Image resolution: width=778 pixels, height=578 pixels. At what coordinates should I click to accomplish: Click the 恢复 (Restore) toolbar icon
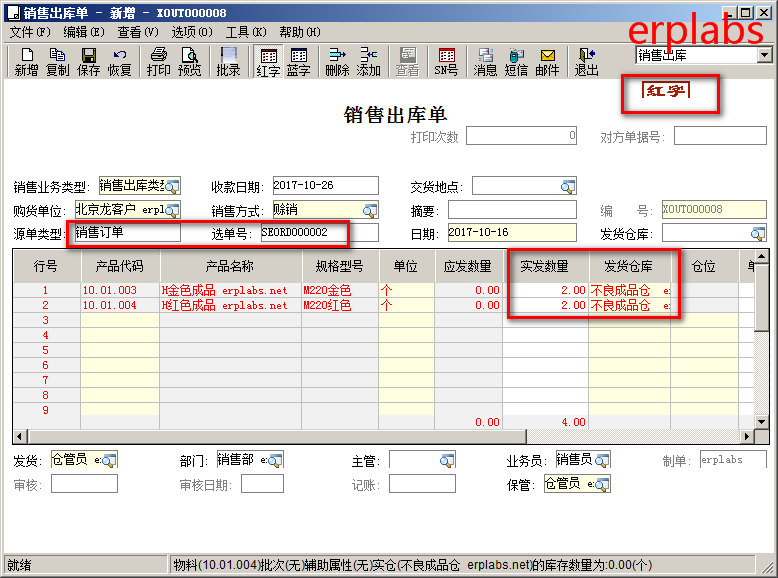point(120,62)
